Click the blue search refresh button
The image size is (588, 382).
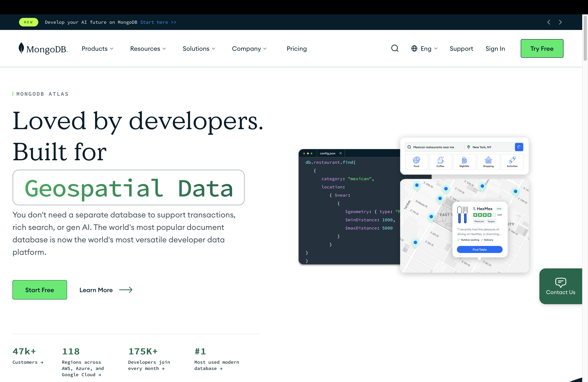point(519,147)
